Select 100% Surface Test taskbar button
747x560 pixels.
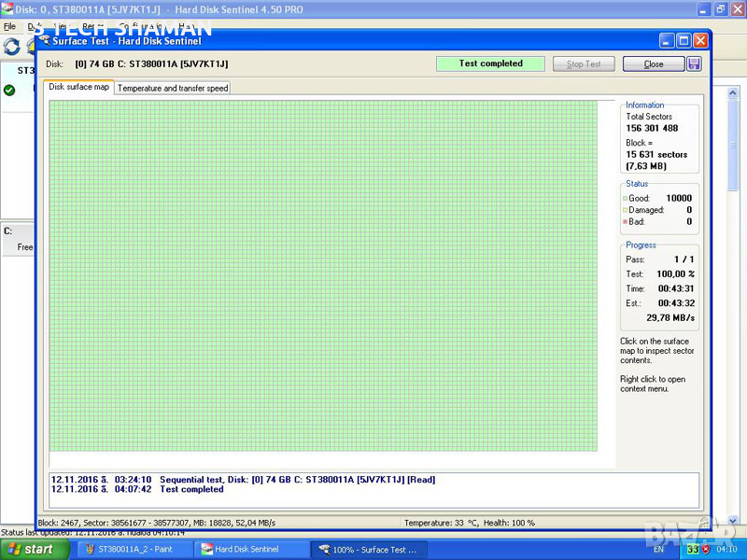click(x=369, y=550)
